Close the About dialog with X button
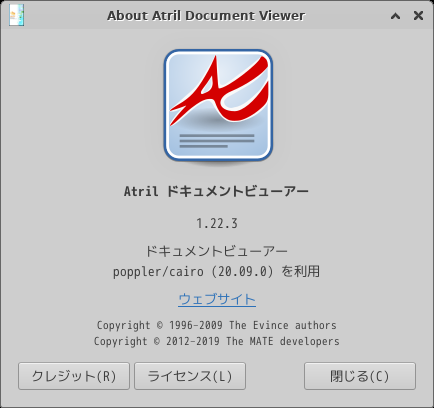This screenshot has height=408, width=434. 418,15
